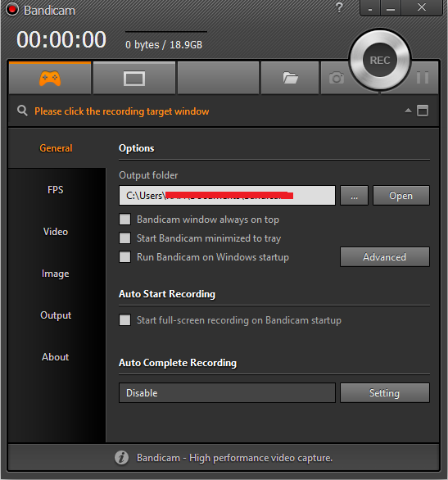Toggle the window view square icon
This screenshot has width=448, height=480.
423,111
